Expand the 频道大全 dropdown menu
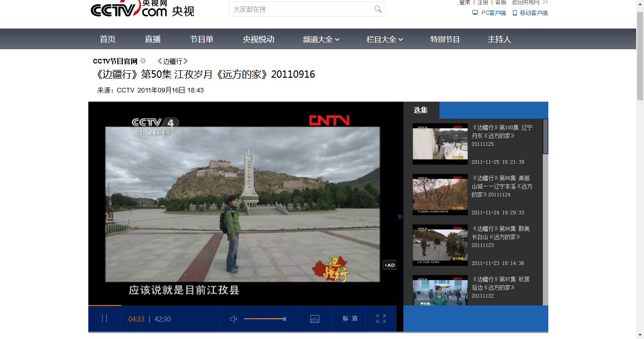The height and width of the screenshot is (339, 644). 321,39
